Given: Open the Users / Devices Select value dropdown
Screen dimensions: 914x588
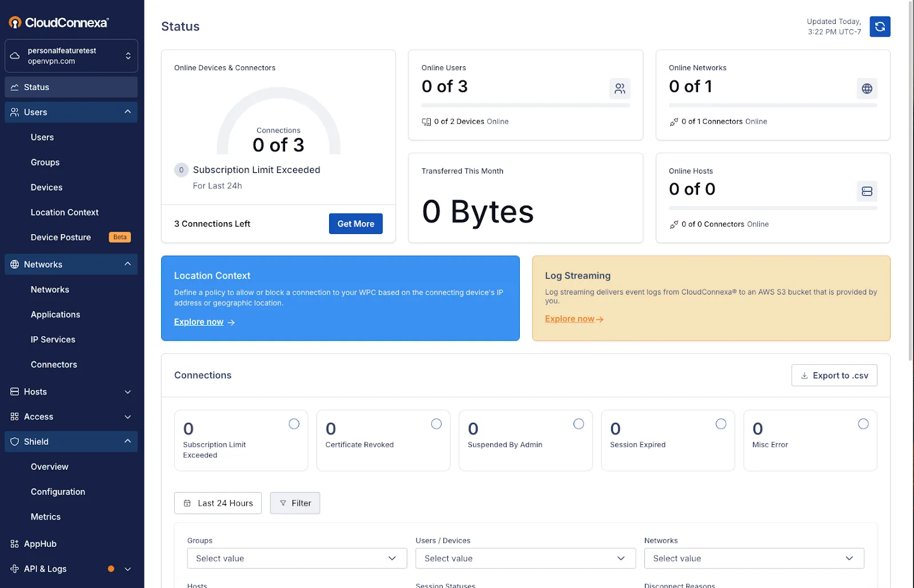Looking at the screenshot, I should coord(526,558).
